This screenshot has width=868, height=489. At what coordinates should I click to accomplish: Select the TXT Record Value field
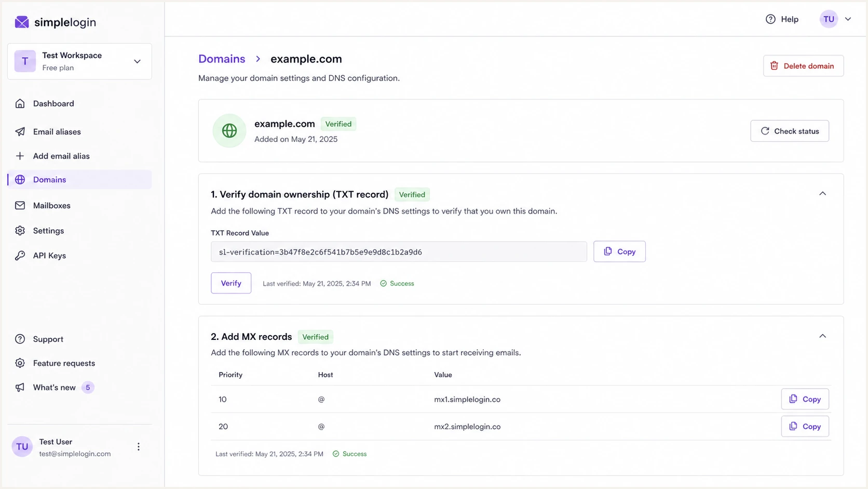(399, 252)
